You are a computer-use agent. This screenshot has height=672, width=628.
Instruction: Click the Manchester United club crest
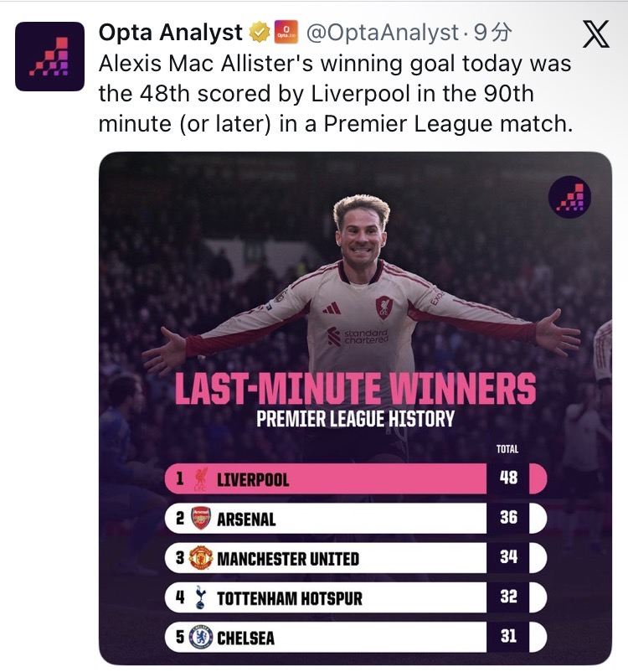[201, 558]
